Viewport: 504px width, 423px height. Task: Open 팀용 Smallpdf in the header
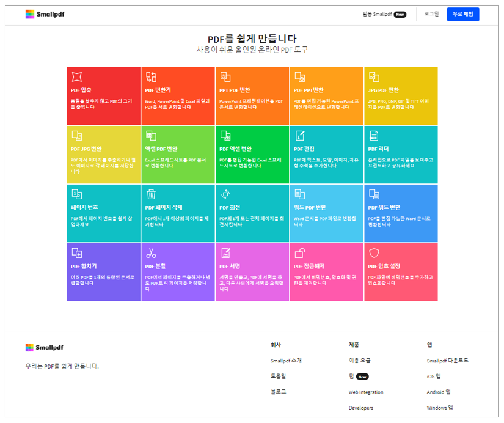pos(384,14)
